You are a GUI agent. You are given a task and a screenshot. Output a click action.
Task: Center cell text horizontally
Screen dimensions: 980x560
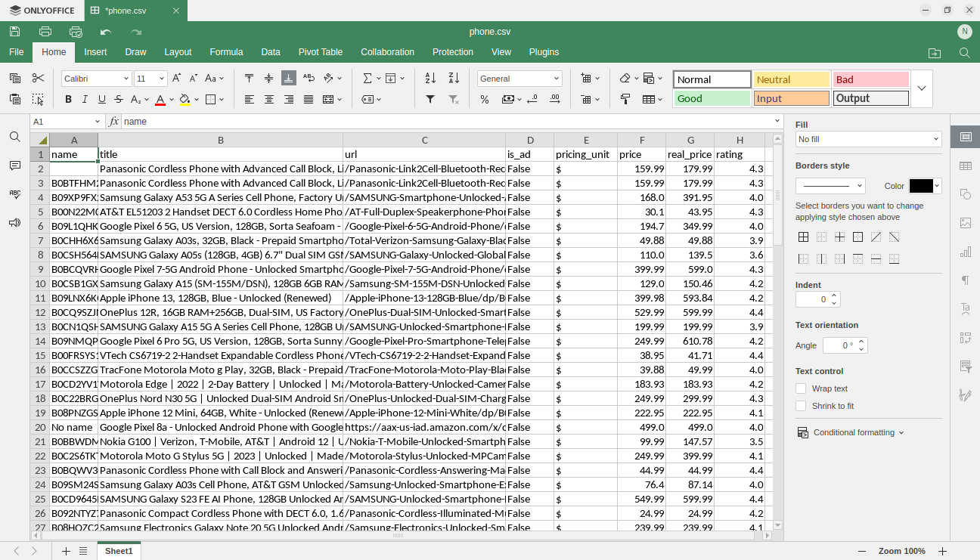268,99
